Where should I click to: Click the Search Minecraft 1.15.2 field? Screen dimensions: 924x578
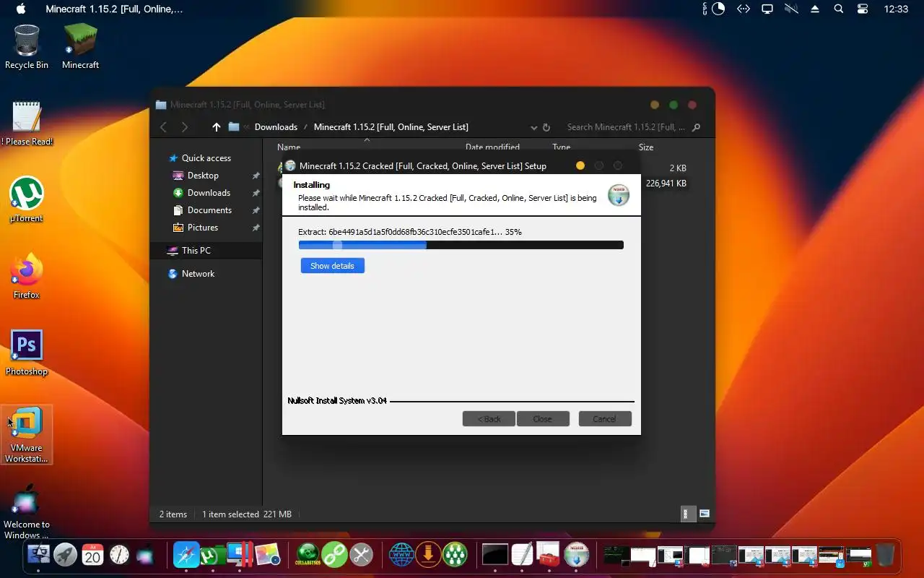[x=625, y=127]
